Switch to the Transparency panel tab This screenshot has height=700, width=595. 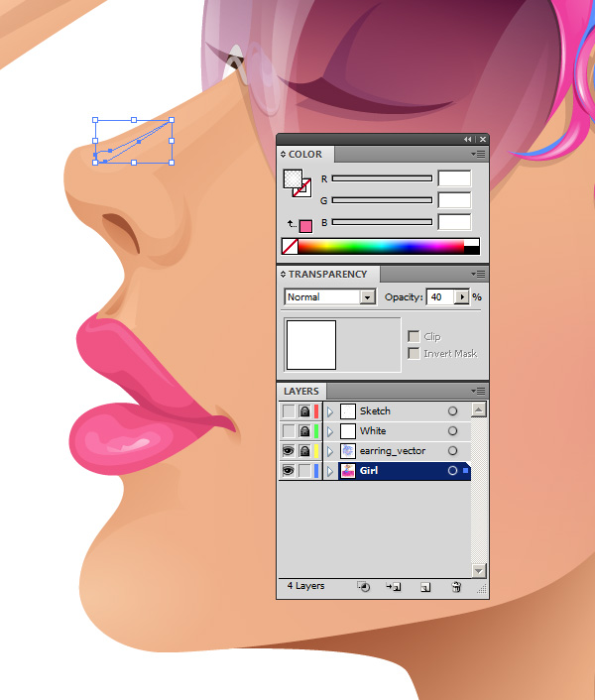click(327, 274)
